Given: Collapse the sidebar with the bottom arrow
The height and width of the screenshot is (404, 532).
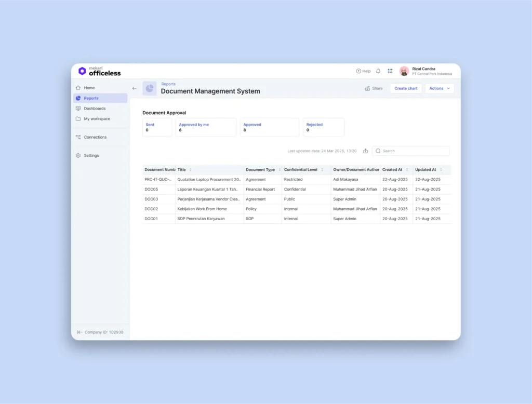Looking at the screenshot, I should click(x=79, y=332).
